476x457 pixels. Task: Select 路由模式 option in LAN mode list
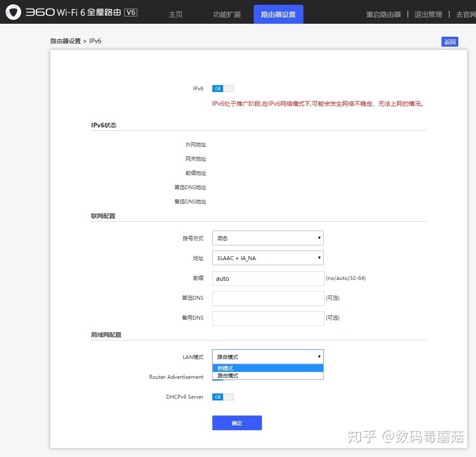(x=268, y=375)
